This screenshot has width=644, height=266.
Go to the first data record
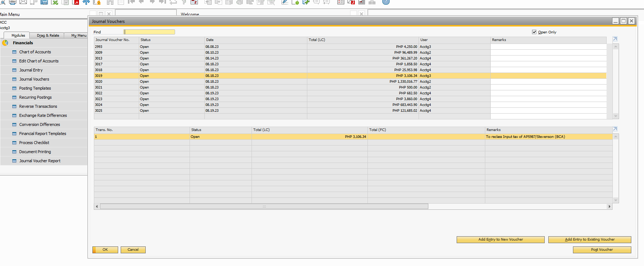coord(131,2)
